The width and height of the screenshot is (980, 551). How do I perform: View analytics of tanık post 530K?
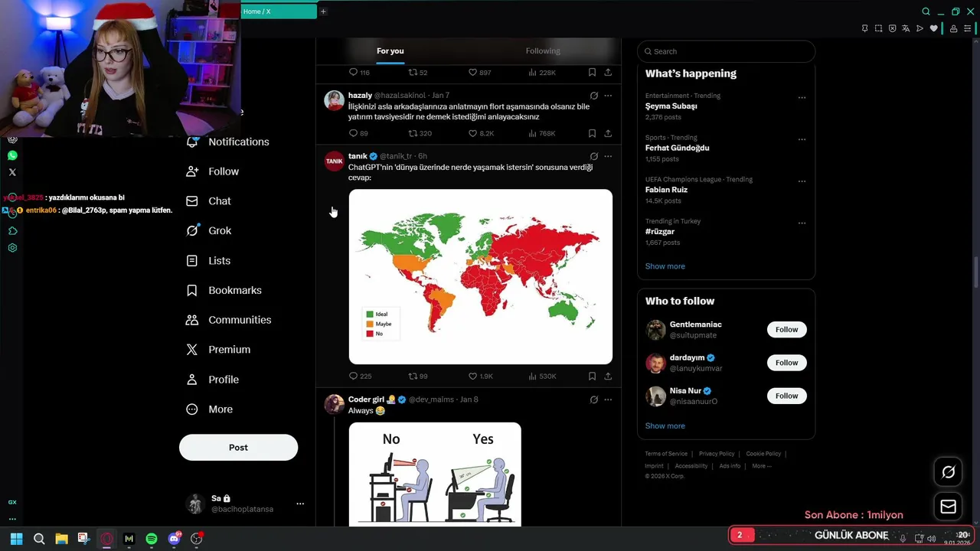coord(542,376)
